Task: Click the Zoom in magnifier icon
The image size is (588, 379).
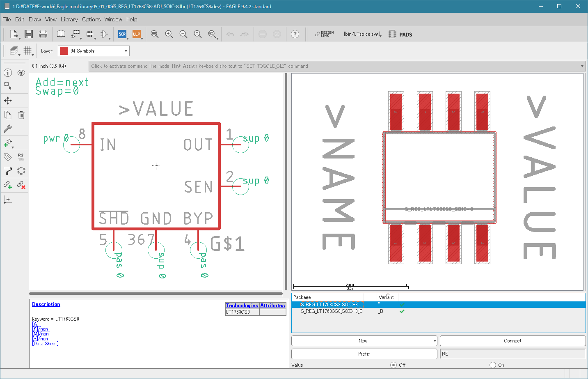Action: pyautogui.click(x=169, y=34)
